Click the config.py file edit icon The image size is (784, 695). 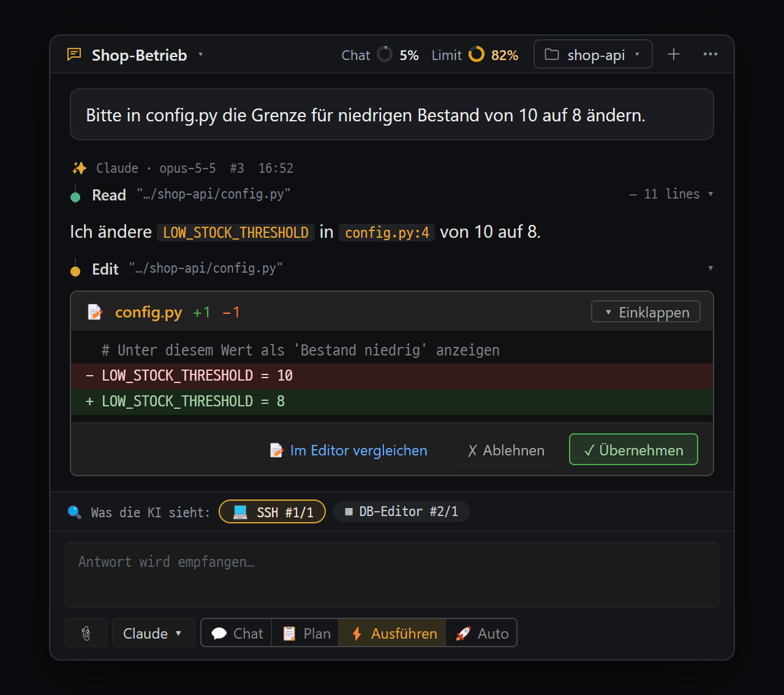pyautogui.click(x=95, y=312)
